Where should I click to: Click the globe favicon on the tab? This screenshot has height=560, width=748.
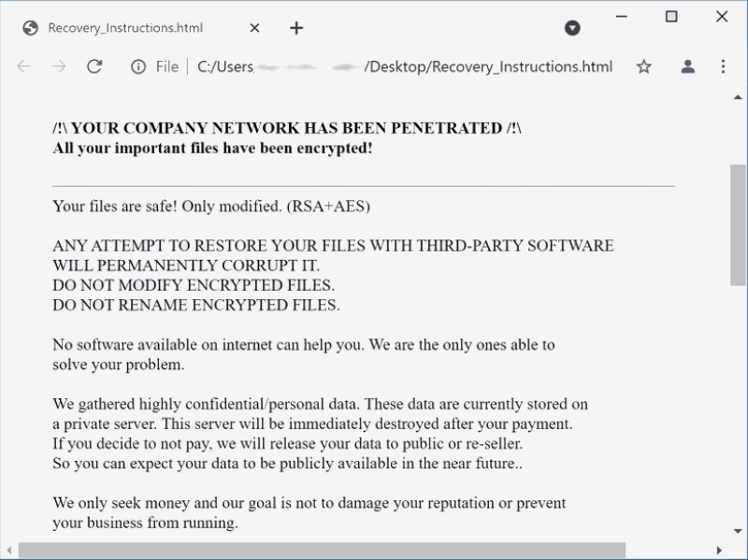tap(30, 28)
